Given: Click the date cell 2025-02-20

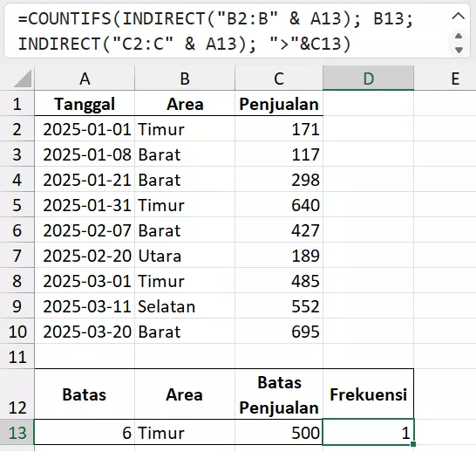Looking at the screenshot, I should (85, 256).
